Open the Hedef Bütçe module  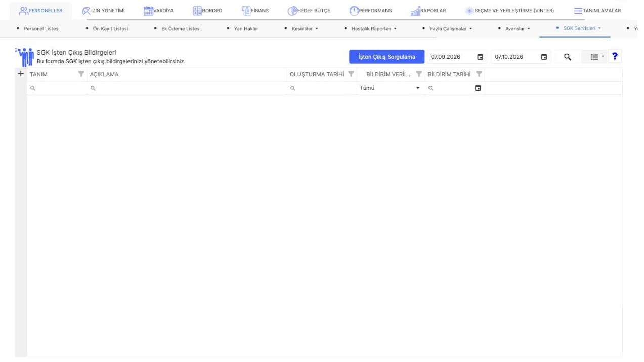click(x=309, y=11)
